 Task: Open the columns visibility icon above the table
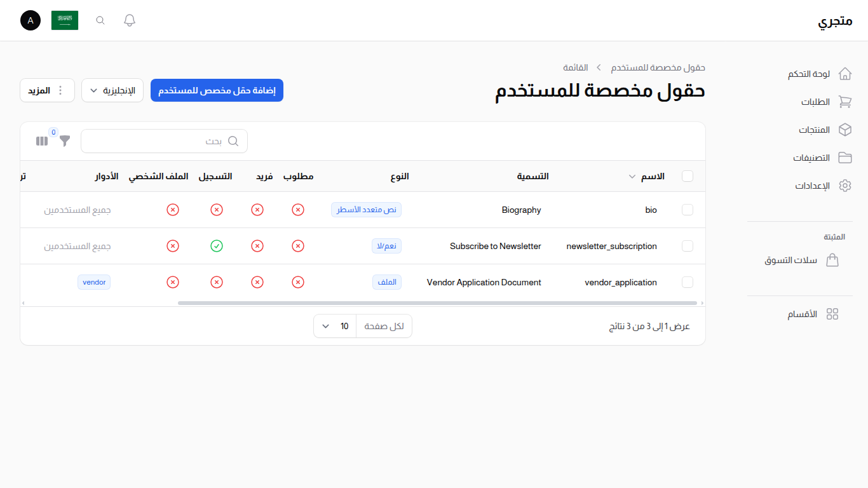42,140
